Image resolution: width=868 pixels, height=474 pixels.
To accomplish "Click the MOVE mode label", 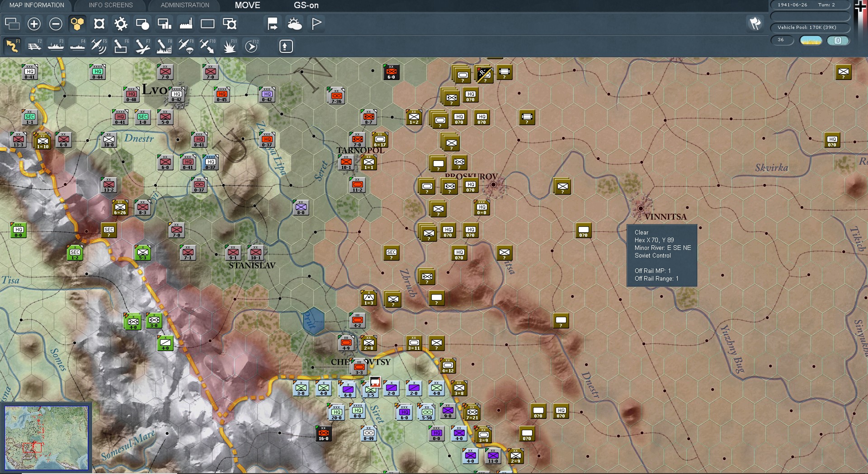I will (247, 5).
